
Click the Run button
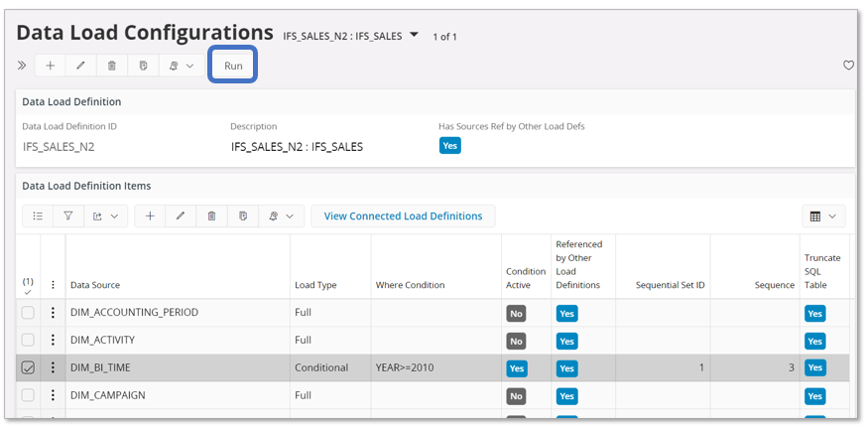[233, 66]
